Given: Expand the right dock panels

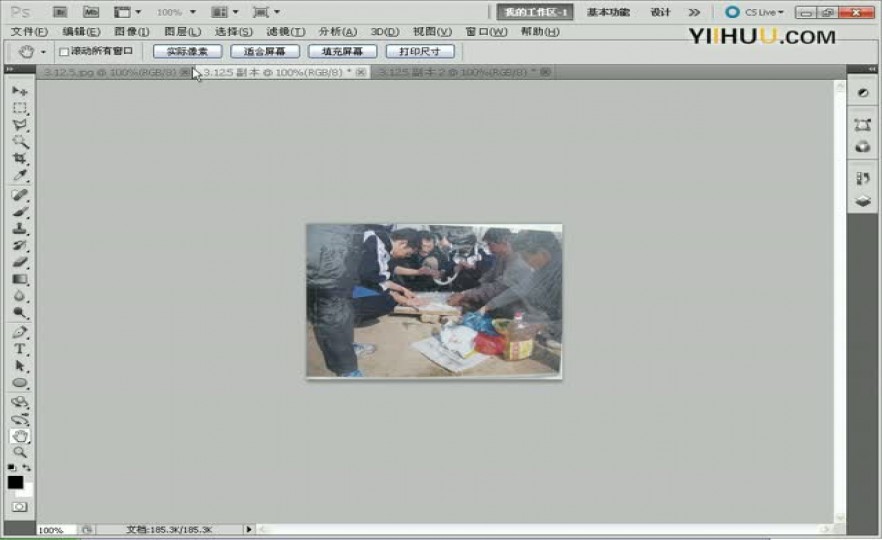Looking at the screenshot, I should [x=872, y=69].
